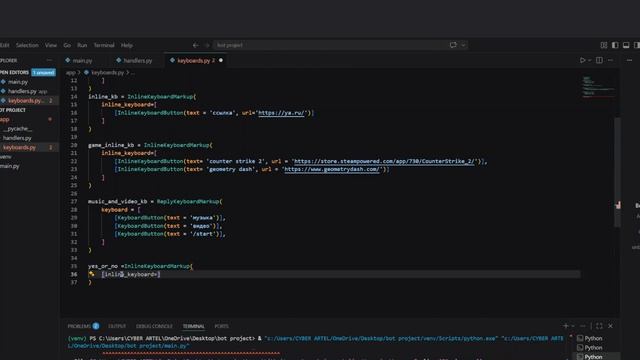Toggle the primary side bar layout icon

(615, 45)
